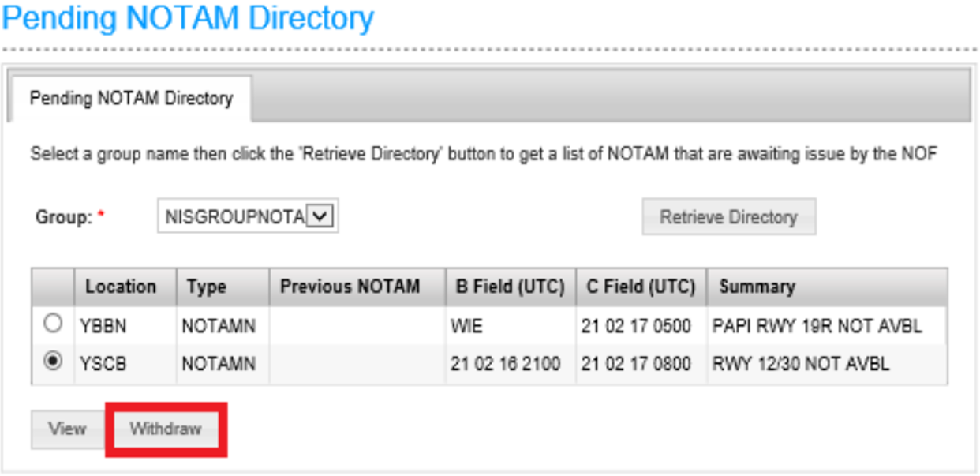Click the Retrieve Directory button
980x476 pixels.
coord(728,216)
